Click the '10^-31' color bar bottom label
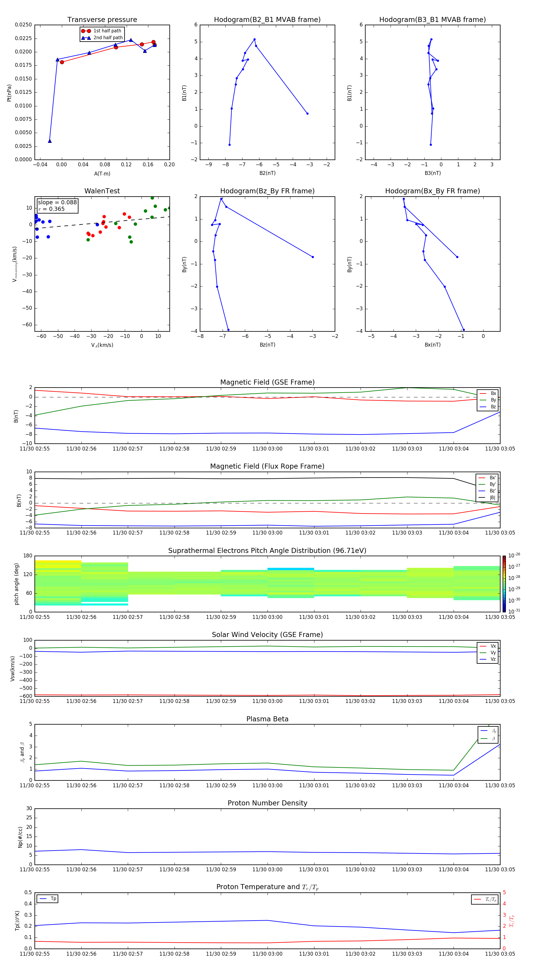 point(514,611)
